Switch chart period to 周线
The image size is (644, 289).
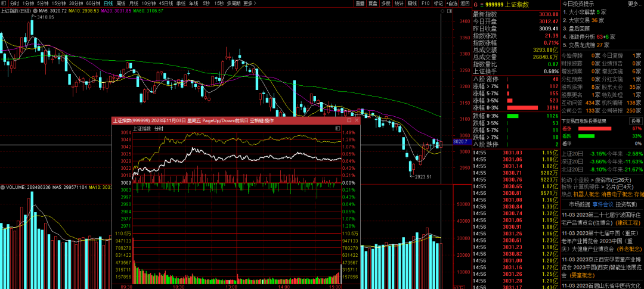click(120, 3)
